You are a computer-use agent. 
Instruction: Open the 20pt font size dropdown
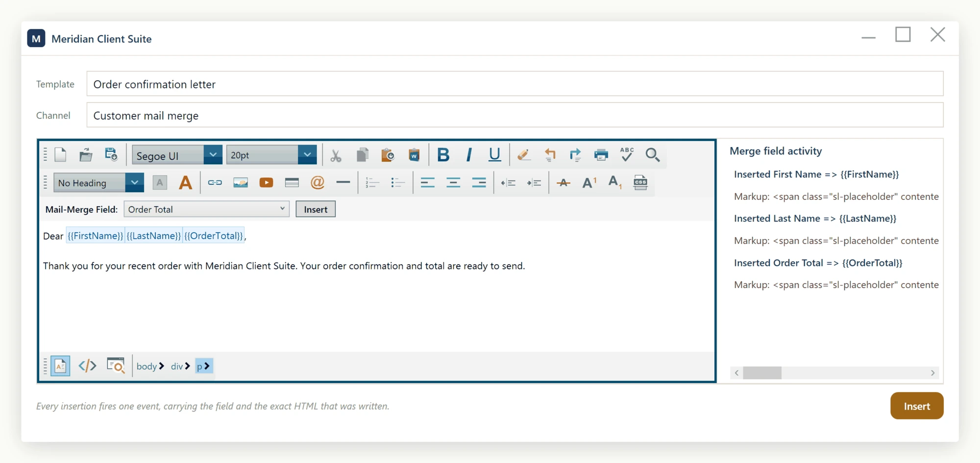pyautogui.click(x=307, y=155)
